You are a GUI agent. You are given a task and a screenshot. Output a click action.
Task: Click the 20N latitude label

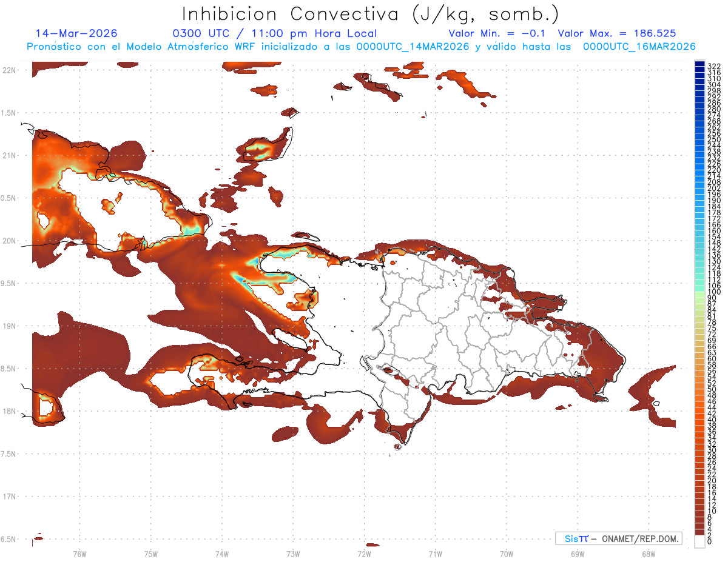tap(9, 241)
